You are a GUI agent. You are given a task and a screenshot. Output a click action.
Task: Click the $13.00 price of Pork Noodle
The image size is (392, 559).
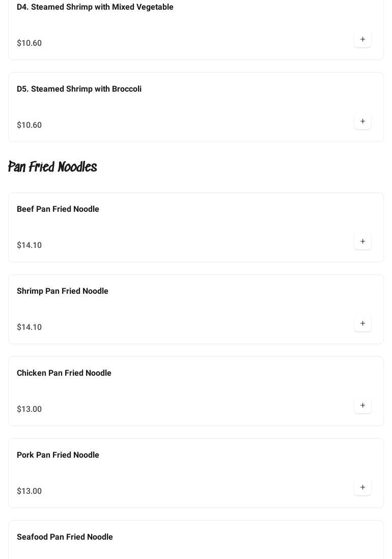coord(29,491)
